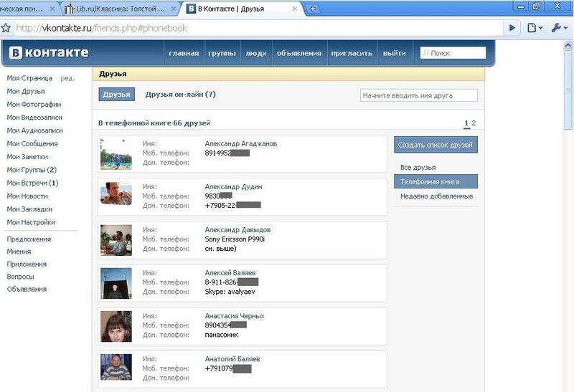Viewport: 574px width, 392px height.
Task: Close the В Контакте Друзья tab
Action: click(x=295, y=9)
